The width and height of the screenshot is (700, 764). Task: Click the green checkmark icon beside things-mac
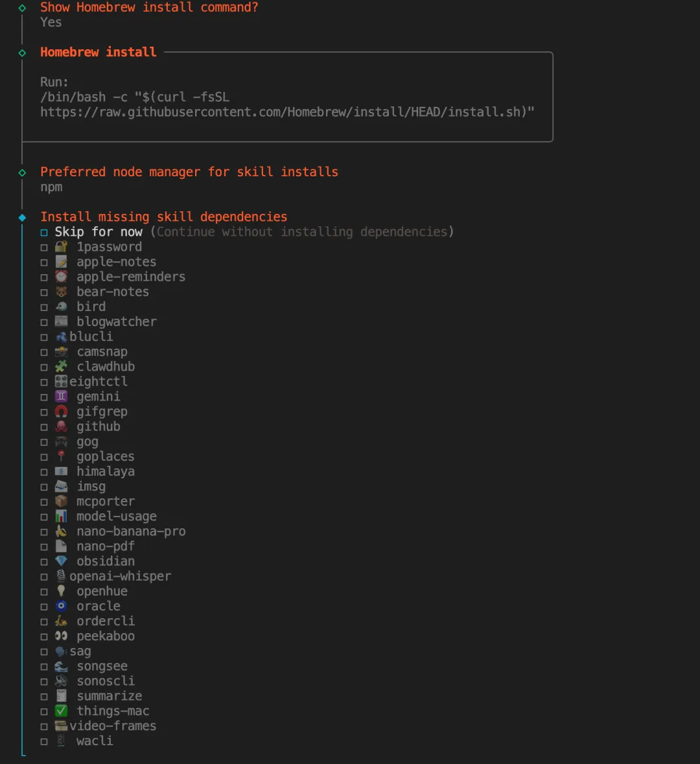pyautogui.click(x=61, y=711)
